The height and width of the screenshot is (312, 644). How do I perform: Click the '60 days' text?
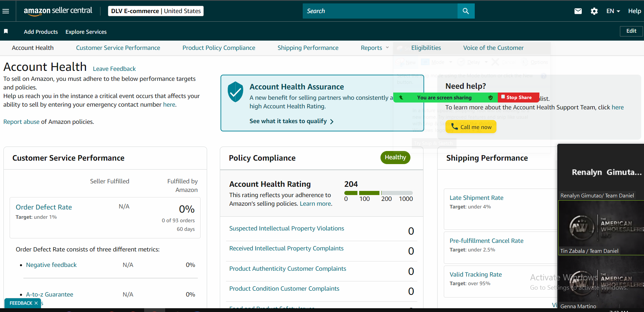click(186, 229)
